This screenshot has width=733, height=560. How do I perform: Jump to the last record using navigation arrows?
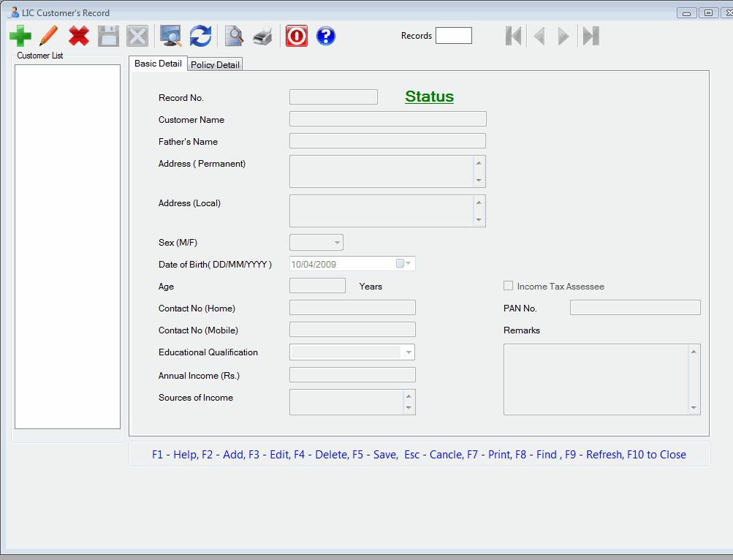tap(590, 35)
